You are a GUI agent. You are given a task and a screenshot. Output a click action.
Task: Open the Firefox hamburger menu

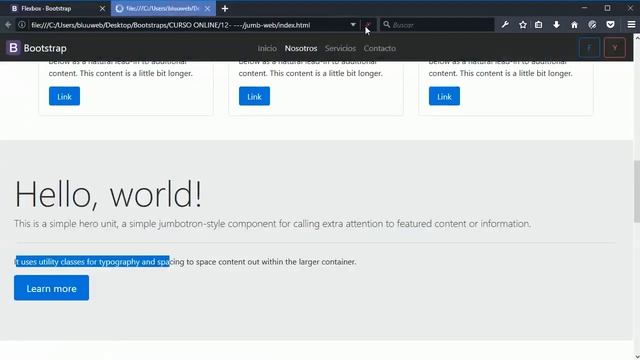coord(631,25)
